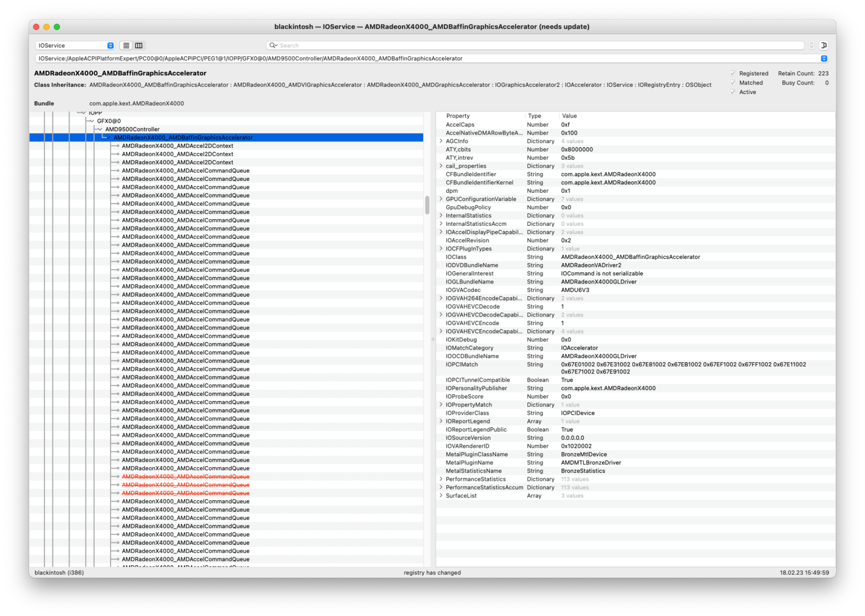865x616 pixels.
Task: Click the 'registry has changed' status text
Action: (x=432, y=573)
